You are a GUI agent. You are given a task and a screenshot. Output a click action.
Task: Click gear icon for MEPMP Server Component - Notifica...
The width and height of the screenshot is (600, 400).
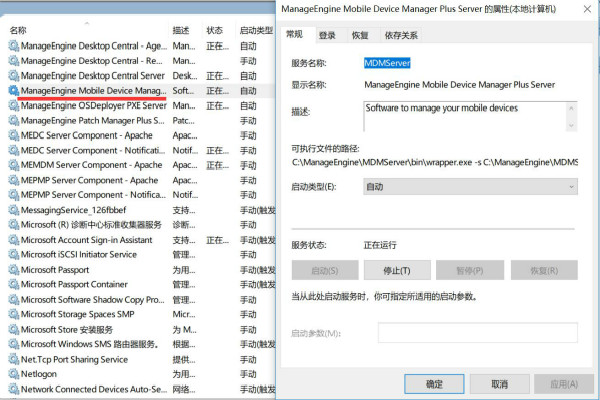(x=14, y=195)
